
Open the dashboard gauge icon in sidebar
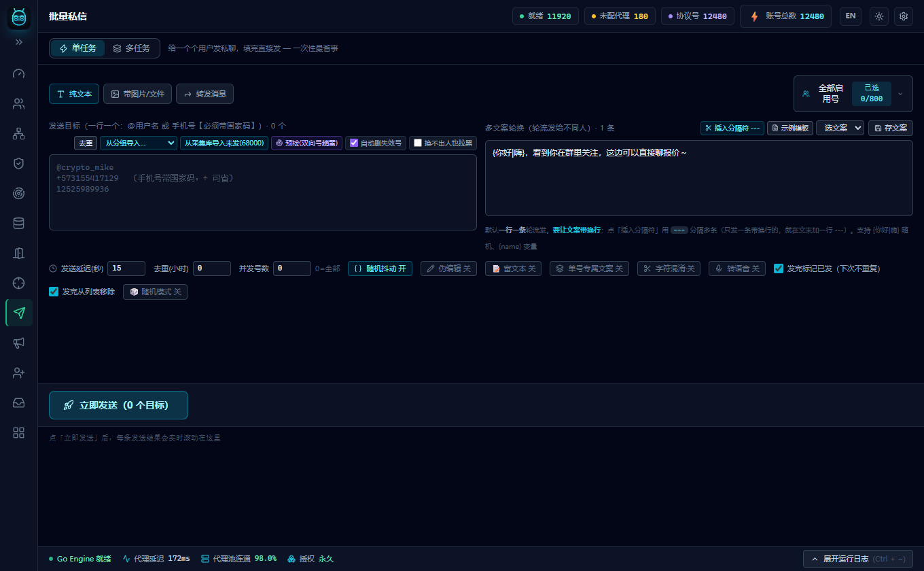coord(19,73)
